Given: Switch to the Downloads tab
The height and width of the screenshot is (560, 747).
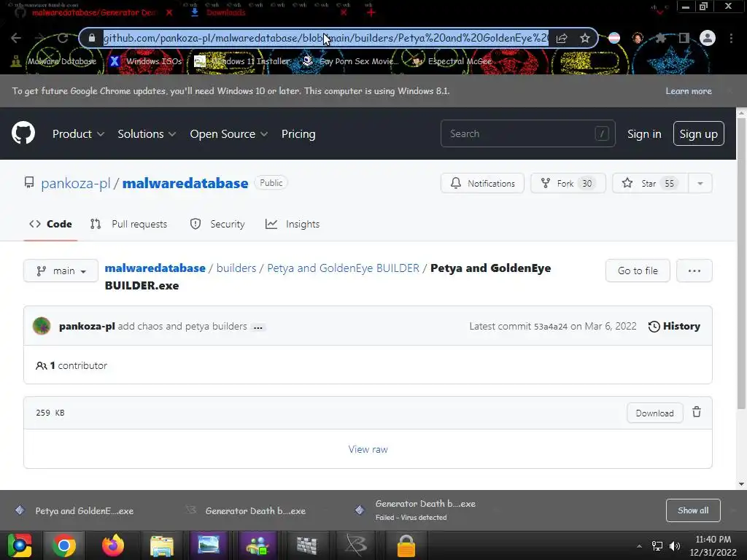Looking at the screenshot, I should tap(225, 12).
